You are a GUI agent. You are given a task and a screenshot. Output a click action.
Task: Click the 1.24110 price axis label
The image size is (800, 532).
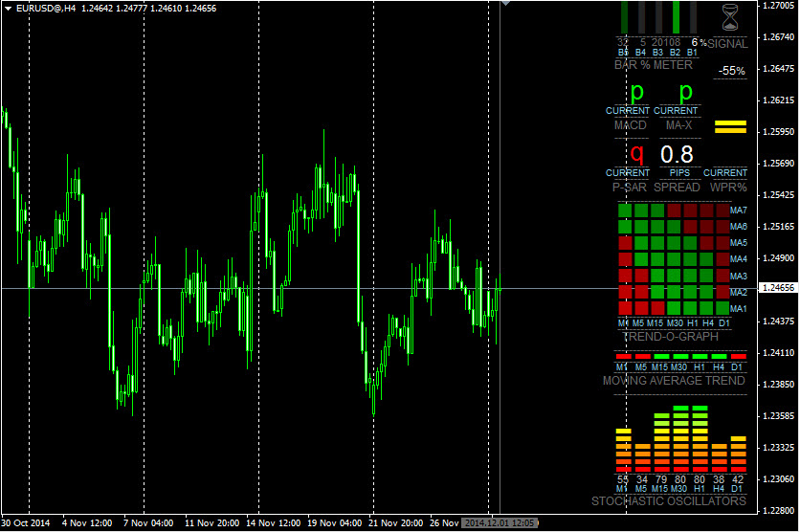pos(779,352)
